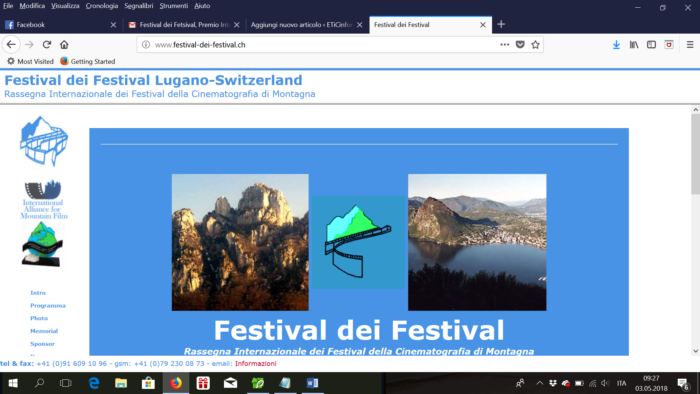Image resolution: width=700 pixels, height=394 pixels.
Task: Open the Segnalibri menu
Action: click(139, 6)
